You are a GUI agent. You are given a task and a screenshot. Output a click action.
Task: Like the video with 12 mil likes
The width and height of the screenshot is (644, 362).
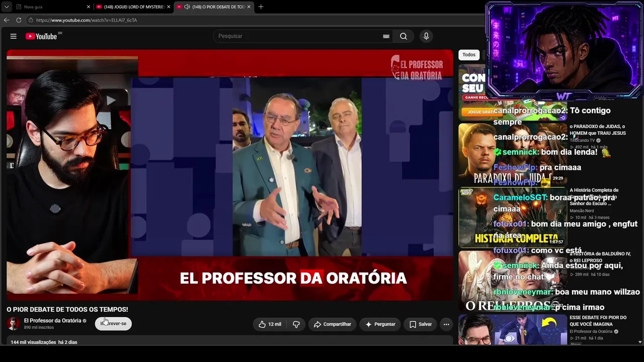(x=270, y=324)
